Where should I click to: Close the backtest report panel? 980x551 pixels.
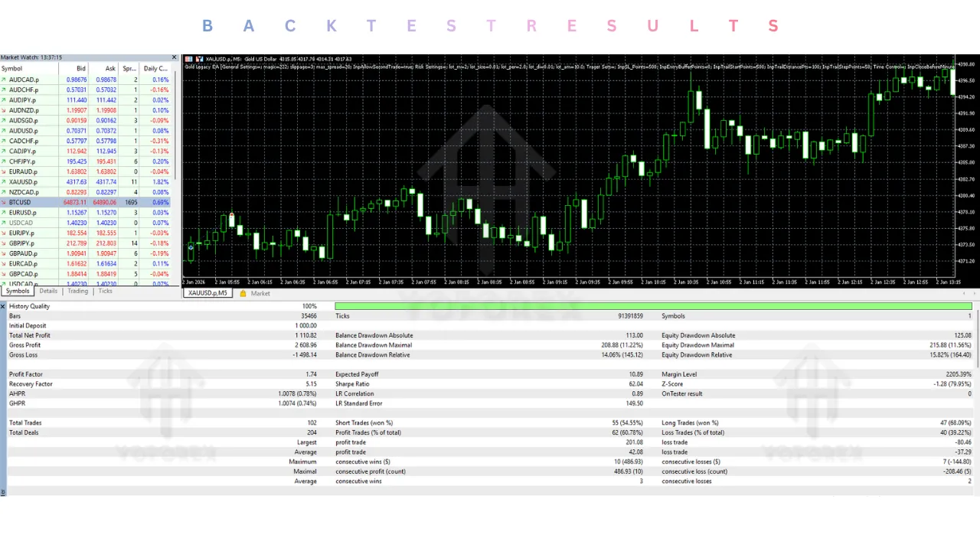pos(3,306)
